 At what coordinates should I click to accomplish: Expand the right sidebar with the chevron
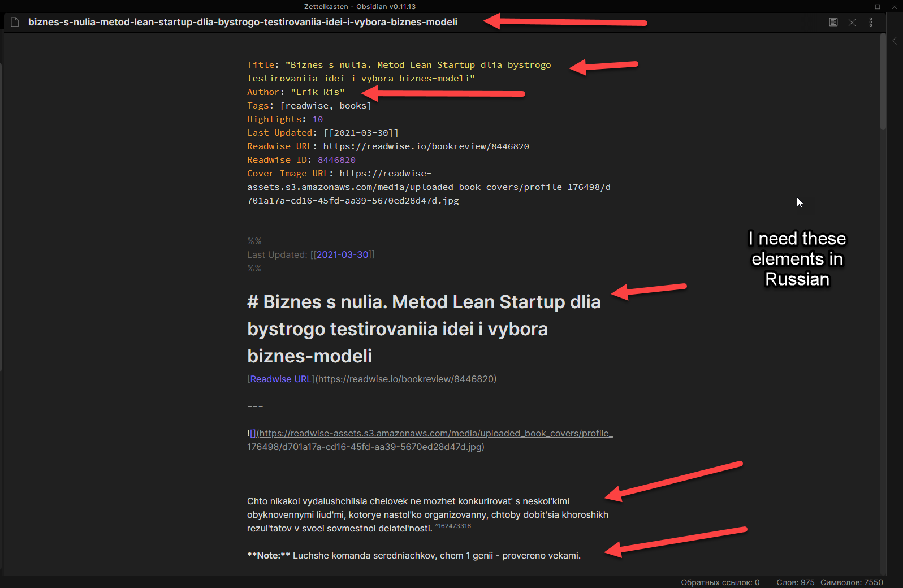point(895,41)
